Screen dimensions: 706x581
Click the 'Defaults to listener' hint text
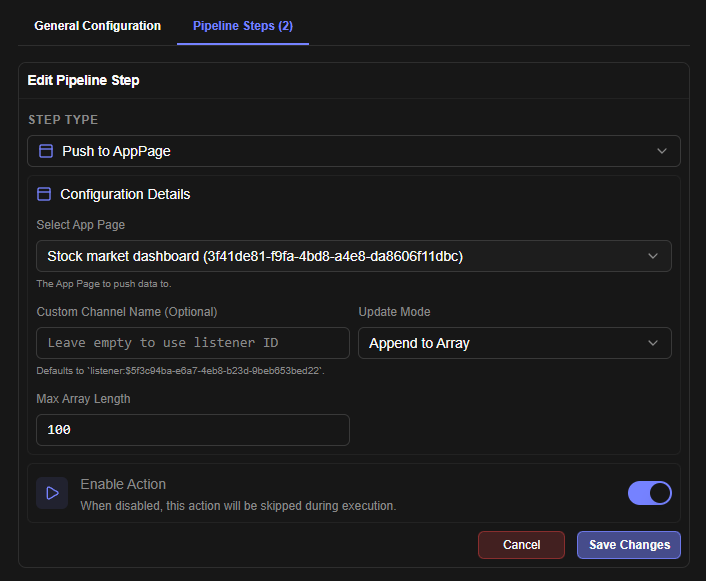(x=180, y=371)
